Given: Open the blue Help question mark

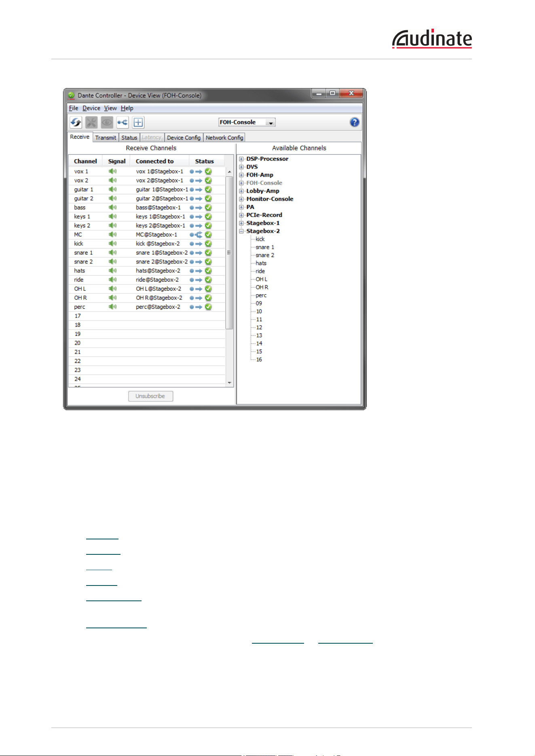Looking at the screenshot, I should click(354, 122).
